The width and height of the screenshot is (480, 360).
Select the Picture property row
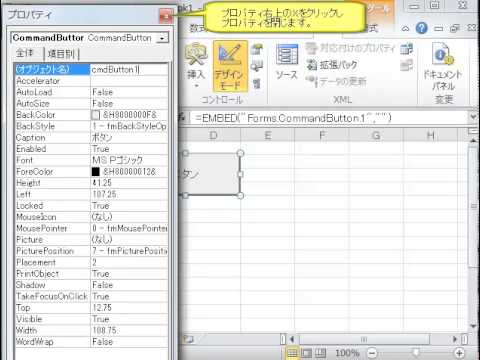(x=91, y=239)
